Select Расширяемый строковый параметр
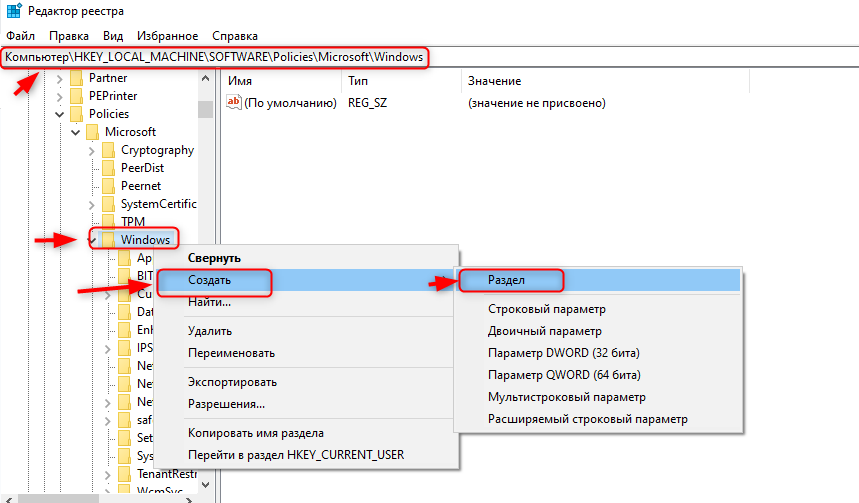Viewport: 859px width, 503px height. click(x=598, y=419)
